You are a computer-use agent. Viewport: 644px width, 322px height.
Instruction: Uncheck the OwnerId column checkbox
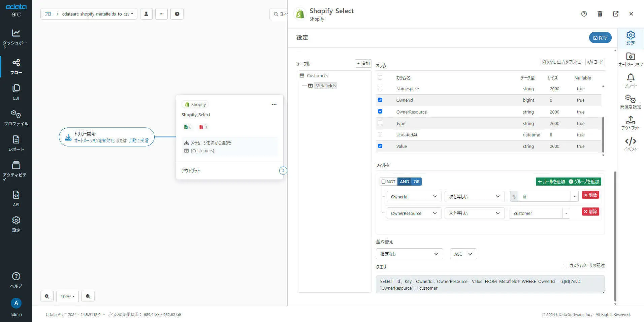380,100
